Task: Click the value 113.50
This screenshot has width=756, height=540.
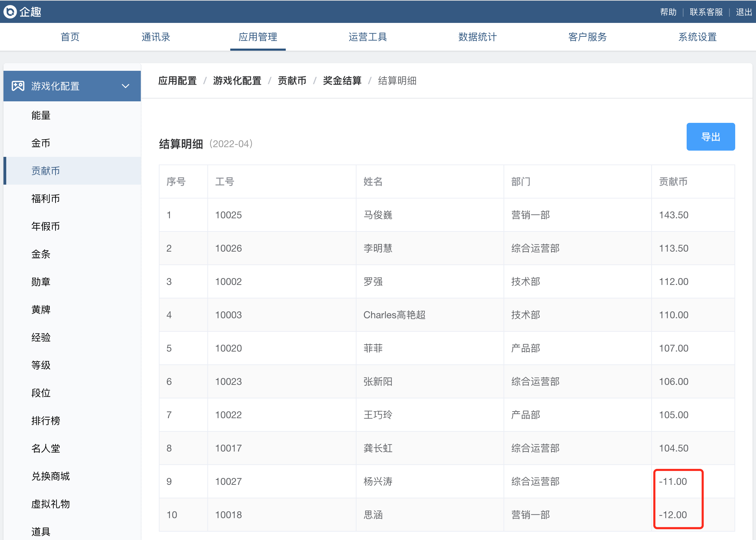Action: tap(673, 248)
